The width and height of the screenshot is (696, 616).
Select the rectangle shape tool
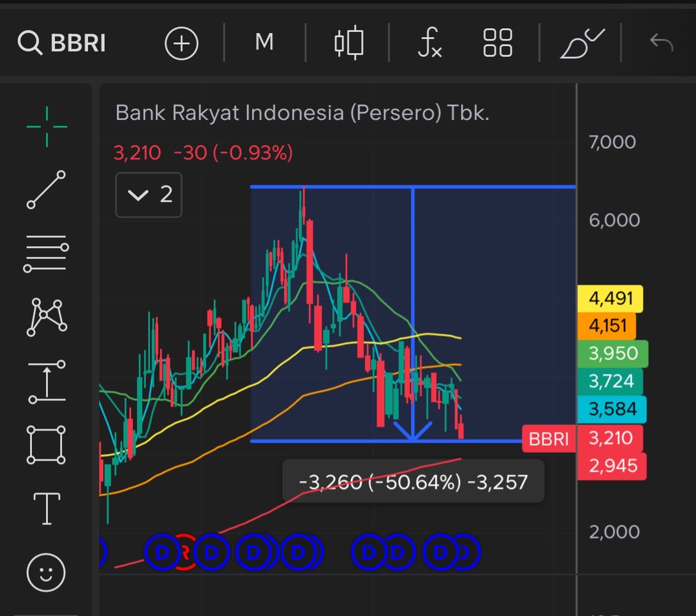(46, 445)
